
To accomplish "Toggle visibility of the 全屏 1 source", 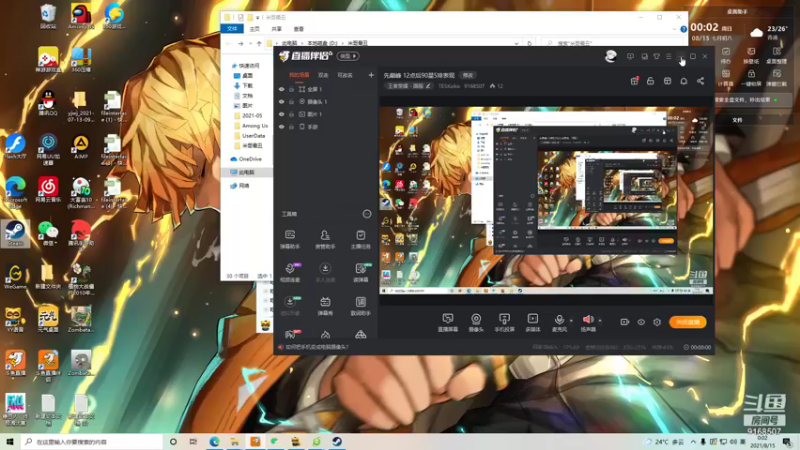I will (281, 89).
